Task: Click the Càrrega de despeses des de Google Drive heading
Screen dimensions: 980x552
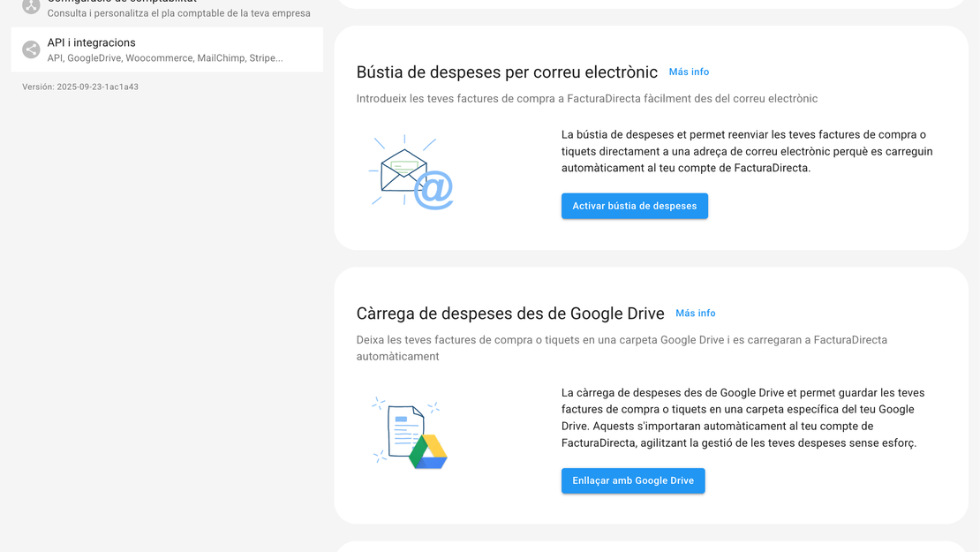Action: point(510,314)
